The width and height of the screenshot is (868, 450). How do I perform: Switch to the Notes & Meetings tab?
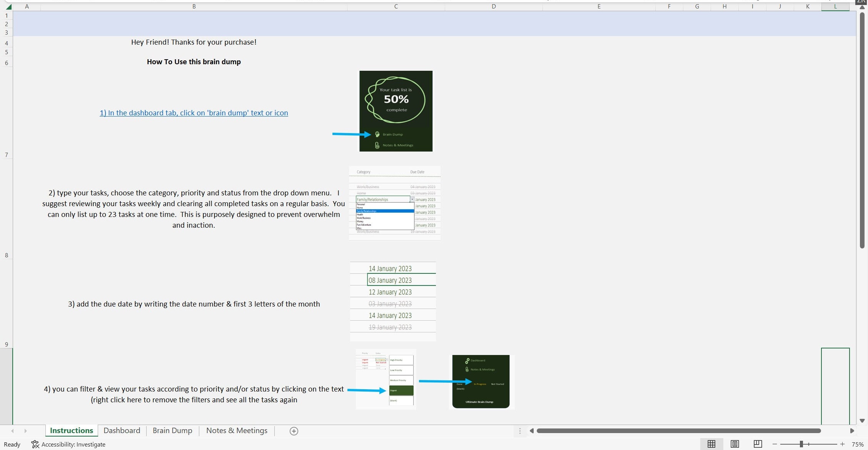coord(236,430)
